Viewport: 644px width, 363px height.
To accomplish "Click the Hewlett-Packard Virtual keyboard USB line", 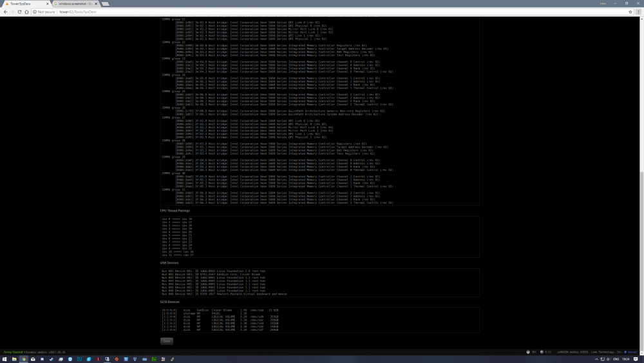I will 224,294.
